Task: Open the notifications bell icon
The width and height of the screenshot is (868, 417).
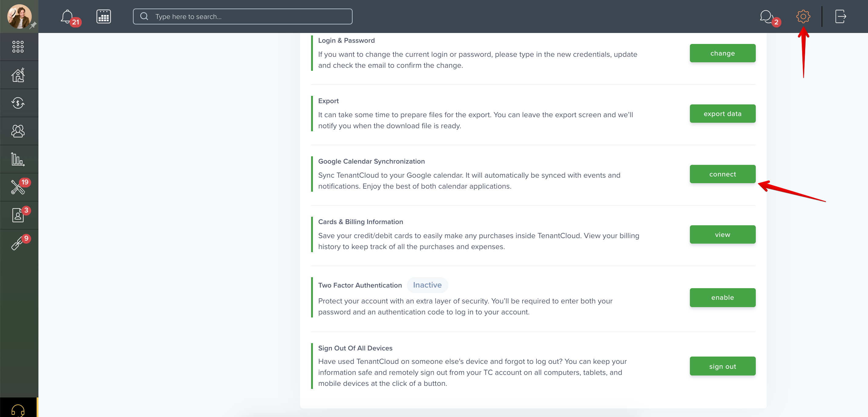Action: [67, 16]
